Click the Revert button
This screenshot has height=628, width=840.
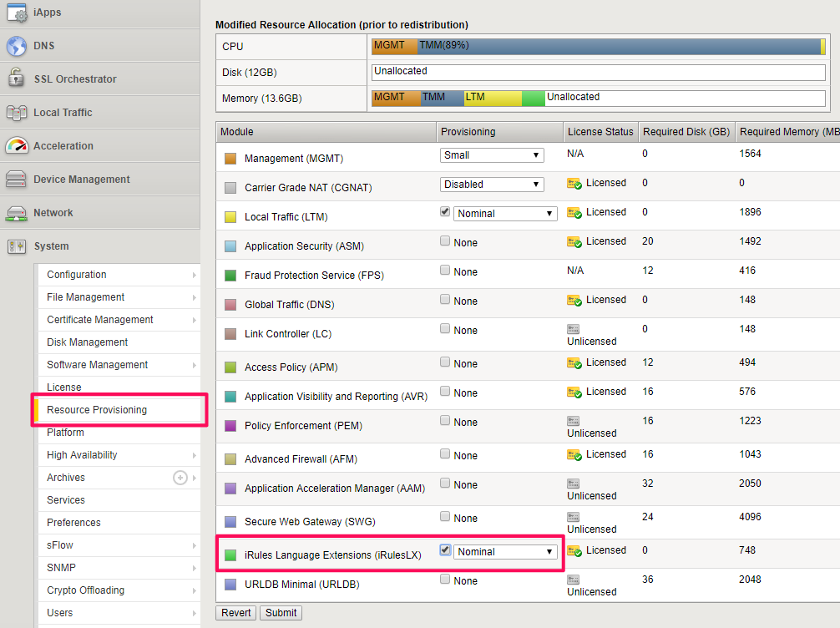pos(235,613)
